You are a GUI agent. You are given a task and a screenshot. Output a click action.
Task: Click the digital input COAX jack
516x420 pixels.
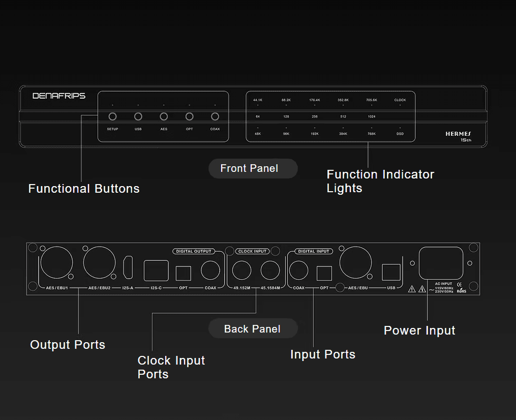coord(298,270)
